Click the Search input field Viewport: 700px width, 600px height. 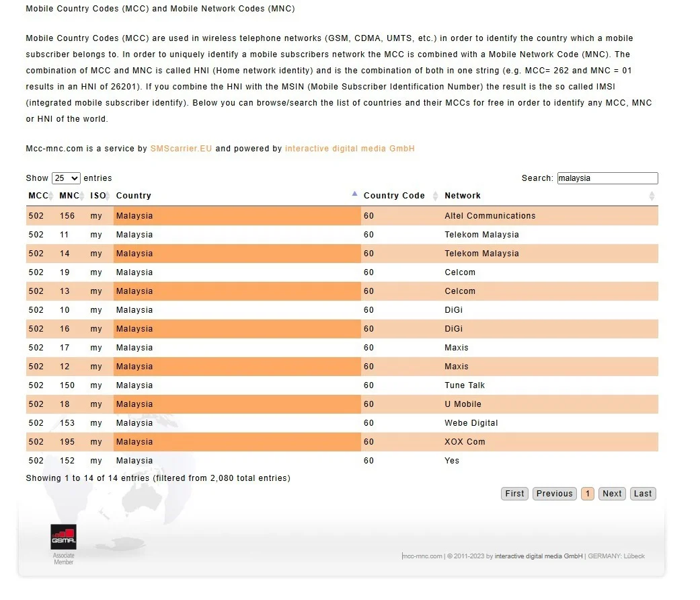tap(607, 178)
